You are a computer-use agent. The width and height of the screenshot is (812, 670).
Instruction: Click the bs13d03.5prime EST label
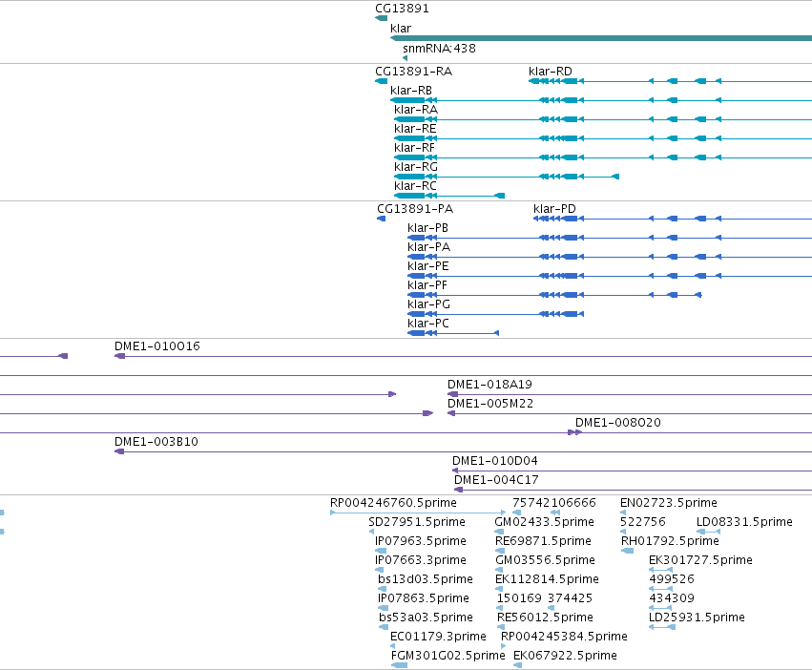coord(426,579)
